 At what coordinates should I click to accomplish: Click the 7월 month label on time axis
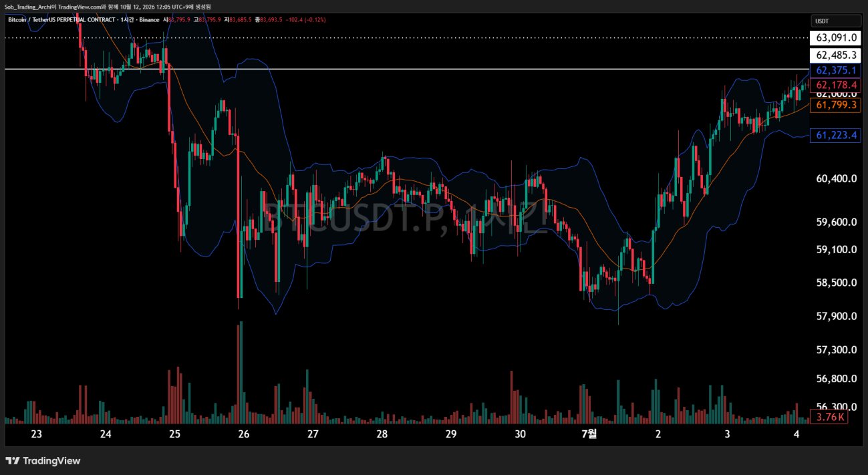tap(589, 434)
